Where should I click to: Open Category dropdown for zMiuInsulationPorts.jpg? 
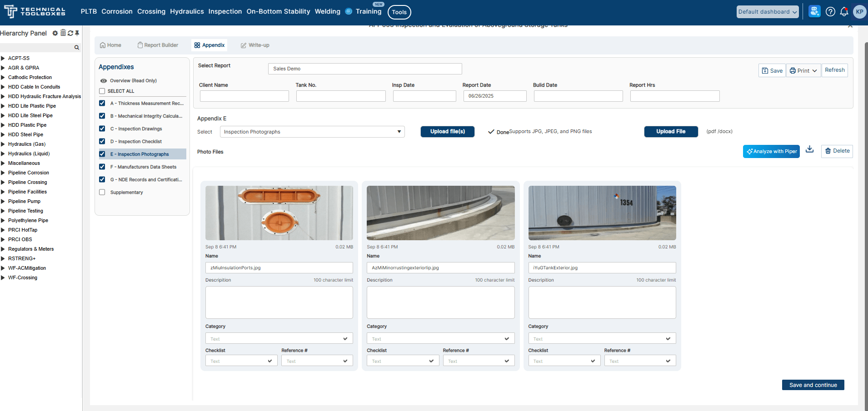point(279,339)
